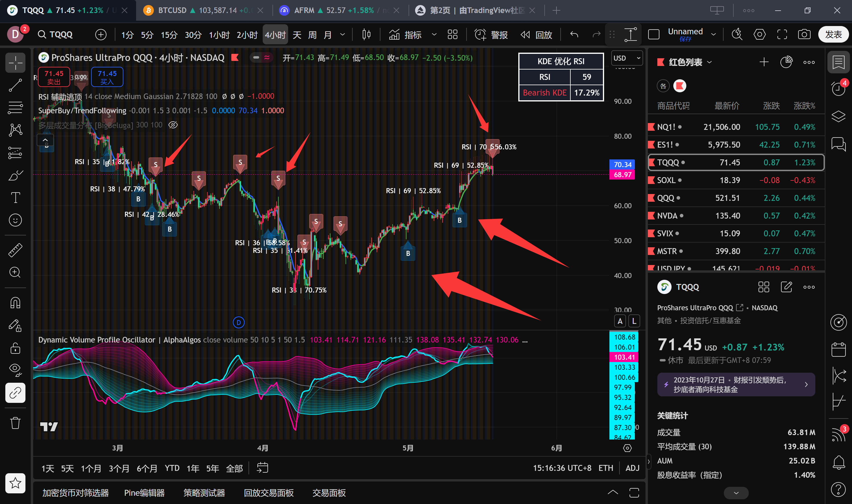Viewport: 852px width, 504px height.
Task: Add a symbol to the watchlist
Action: pyautogui.click(x=764, y=62)
